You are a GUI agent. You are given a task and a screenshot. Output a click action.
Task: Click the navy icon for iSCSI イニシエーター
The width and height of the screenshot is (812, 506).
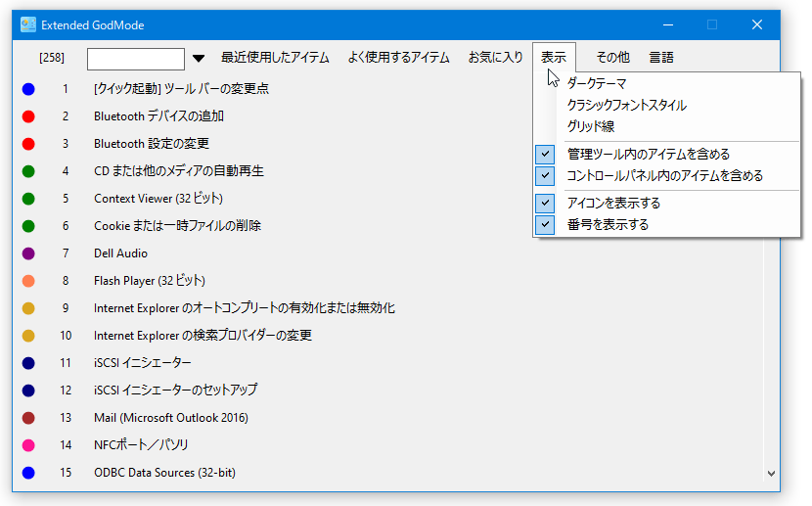coord(28,363)
